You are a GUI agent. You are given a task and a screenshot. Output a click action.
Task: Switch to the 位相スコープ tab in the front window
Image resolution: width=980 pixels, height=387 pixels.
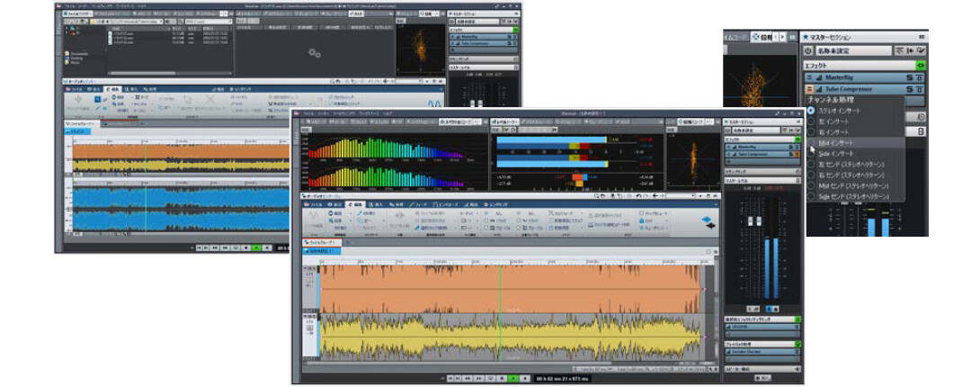point(691,121)
